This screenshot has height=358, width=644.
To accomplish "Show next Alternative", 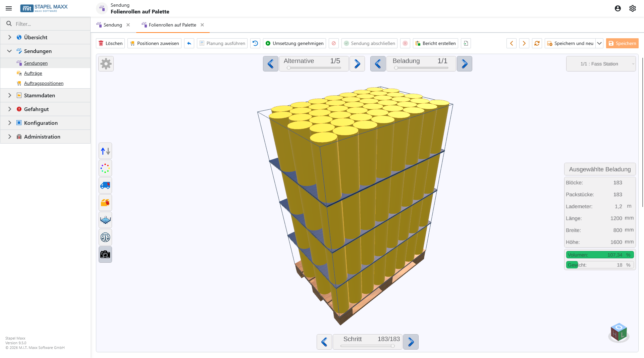I will coord(357,64).
